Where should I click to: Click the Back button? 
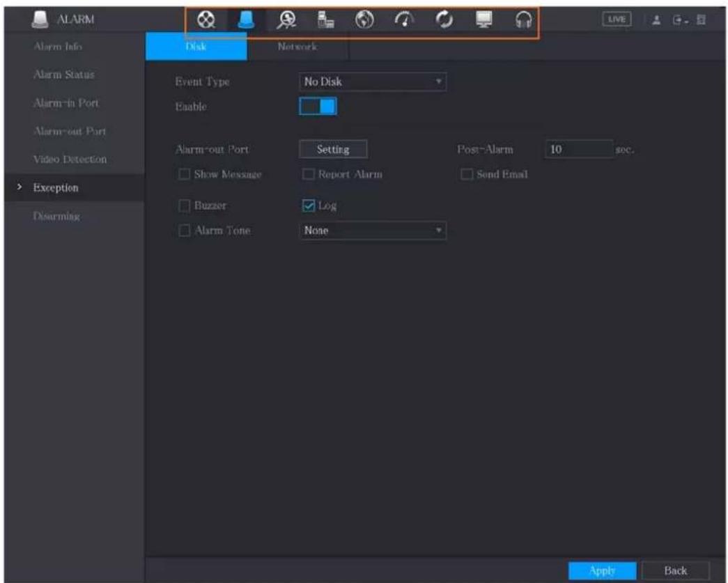pos(676,570)
